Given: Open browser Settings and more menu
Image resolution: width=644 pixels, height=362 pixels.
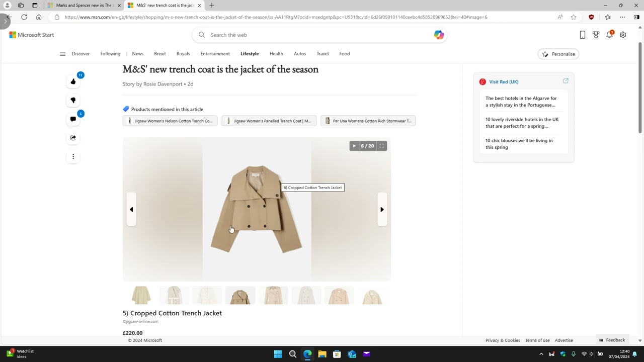Looking at the screenshot, I should 622,17.
